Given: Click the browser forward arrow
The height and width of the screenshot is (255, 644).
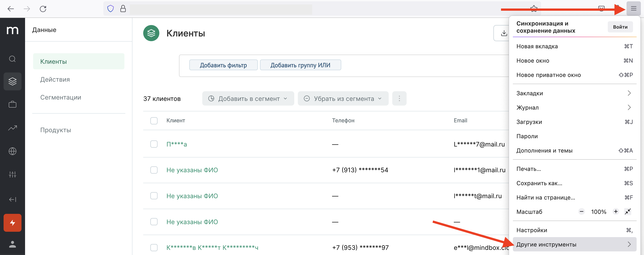Looking at the screenshot, I should (27, 9).
